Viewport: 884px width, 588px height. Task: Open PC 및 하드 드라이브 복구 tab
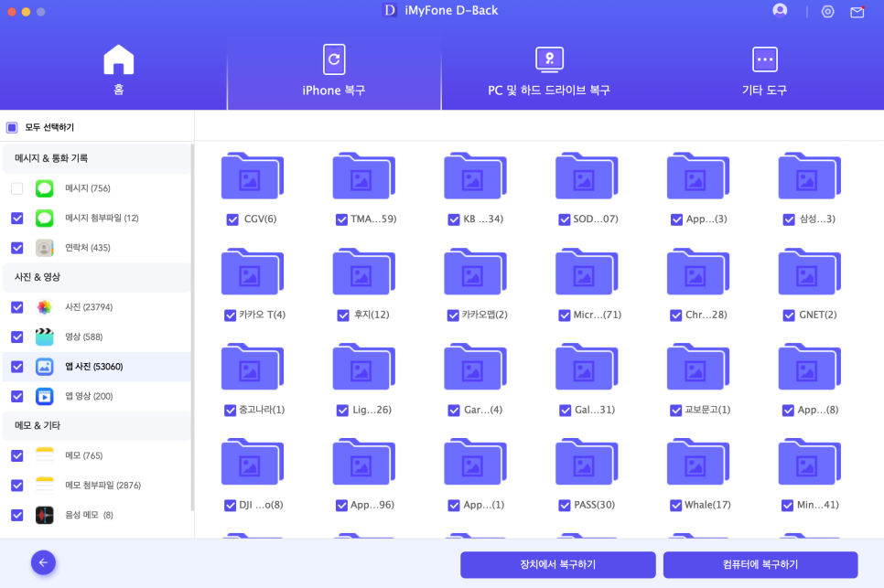549,70
